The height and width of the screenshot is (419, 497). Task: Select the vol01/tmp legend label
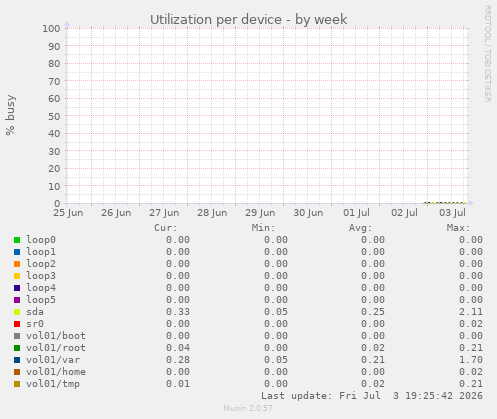pos(53,384)
